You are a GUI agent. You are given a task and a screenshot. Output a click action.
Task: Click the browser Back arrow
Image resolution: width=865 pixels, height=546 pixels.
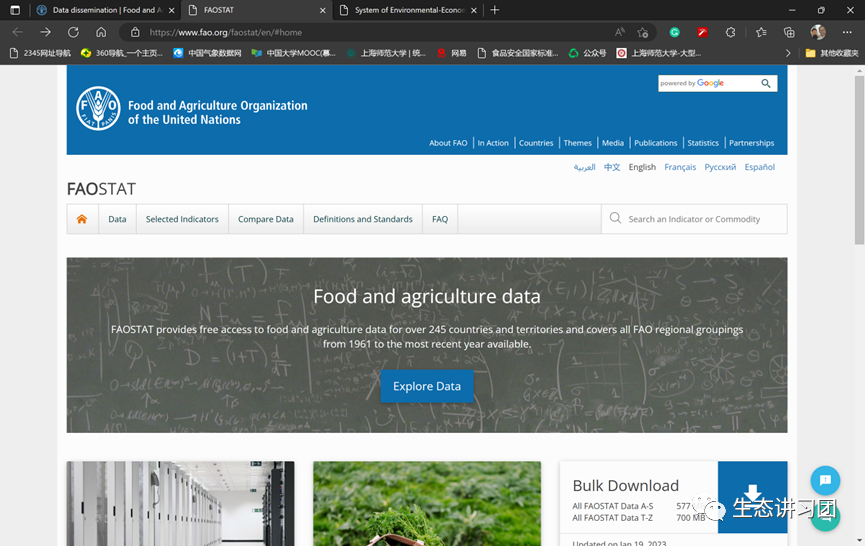click(18, 33)
